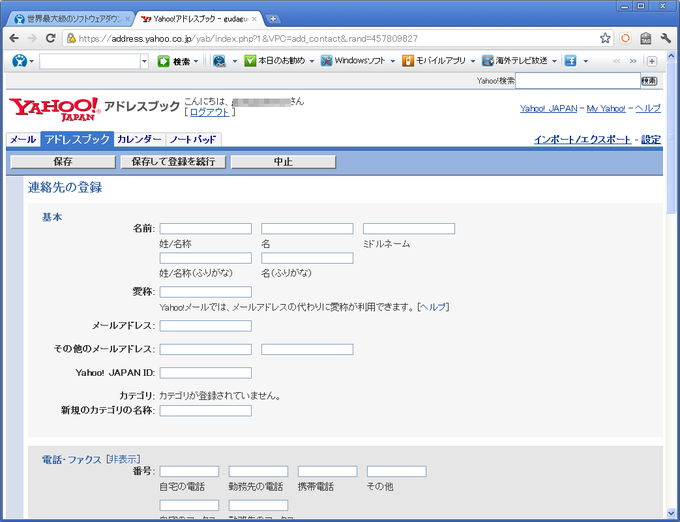
Task: Click the Yahoo!検索 text box
Action: pyautogui.click(x=578, y=81)
